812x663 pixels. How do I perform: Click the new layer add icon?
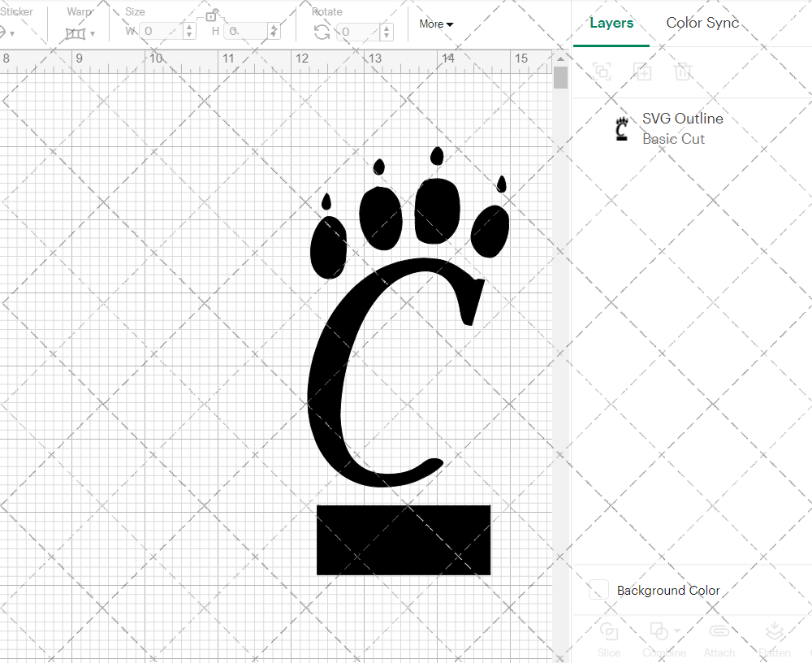[x=643, y=71]
